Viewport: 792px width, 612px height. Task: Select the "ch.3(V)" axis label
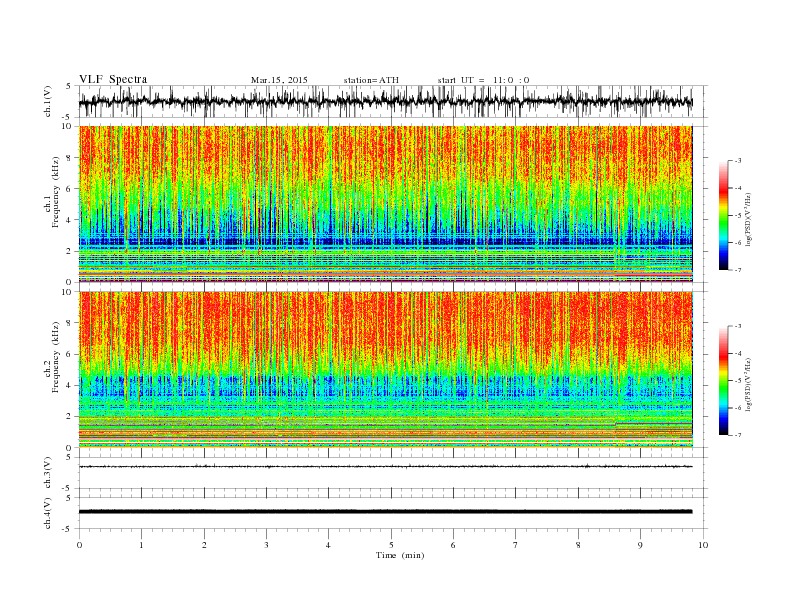[x=48, y=473]
